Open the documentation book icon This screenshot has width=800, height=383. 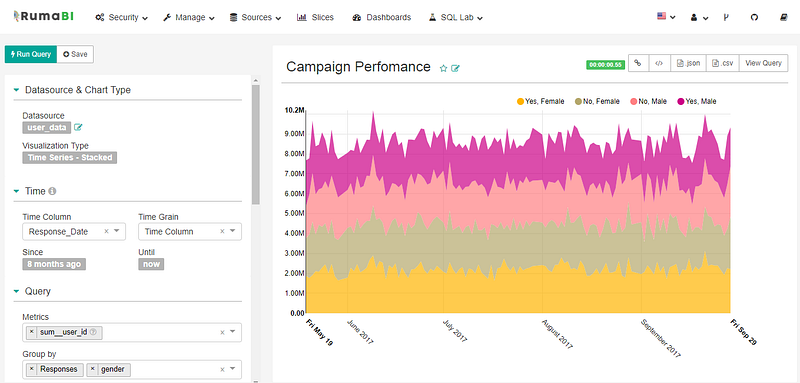784,17
